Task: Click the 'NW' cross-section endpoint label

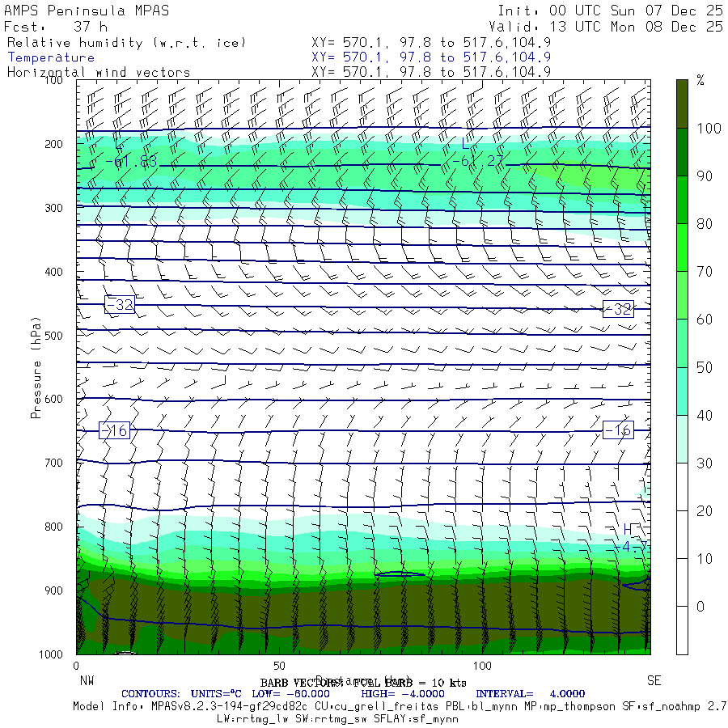Action: click(x=87, y=680)
